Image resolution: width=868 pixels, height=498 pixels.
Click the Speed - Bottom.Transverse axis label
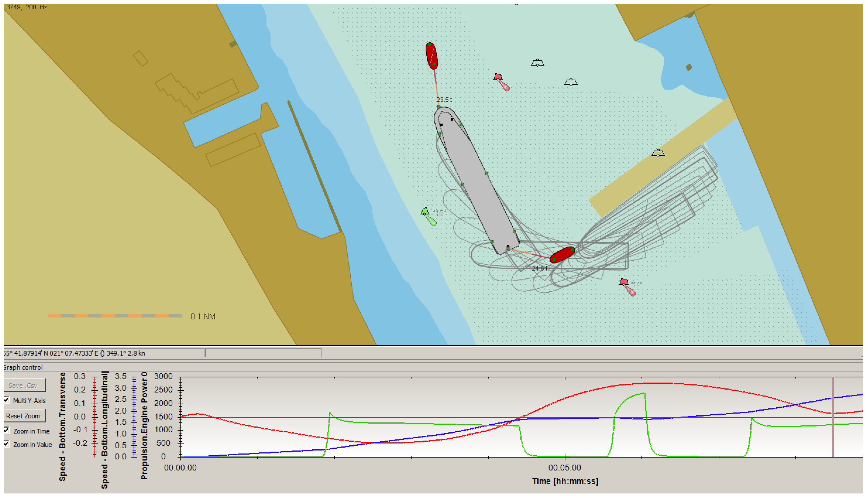pyautogui.click(x=62, y=427)
